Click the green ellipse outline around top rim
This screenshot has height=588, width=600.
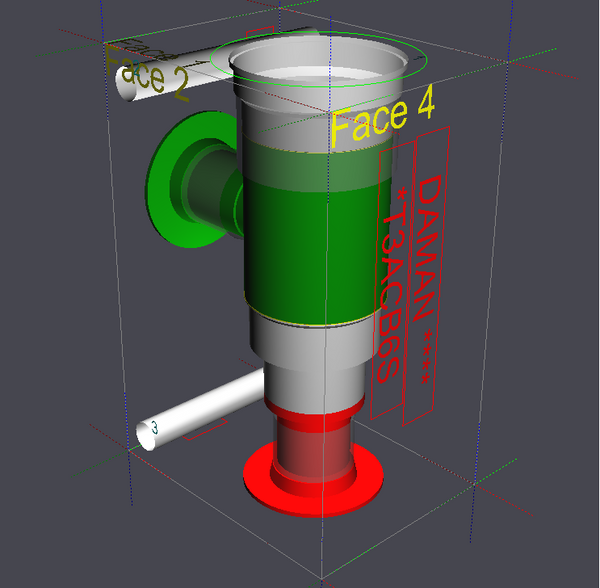point(318,59)
